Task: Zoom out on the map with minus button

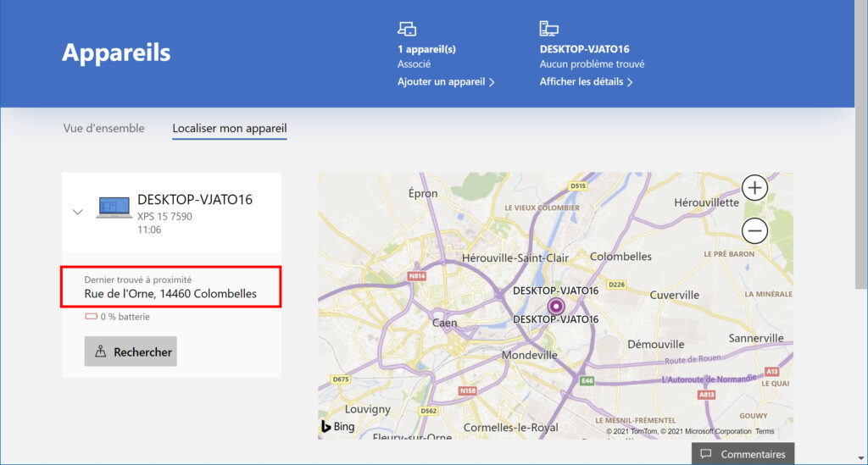Action: 754,230
